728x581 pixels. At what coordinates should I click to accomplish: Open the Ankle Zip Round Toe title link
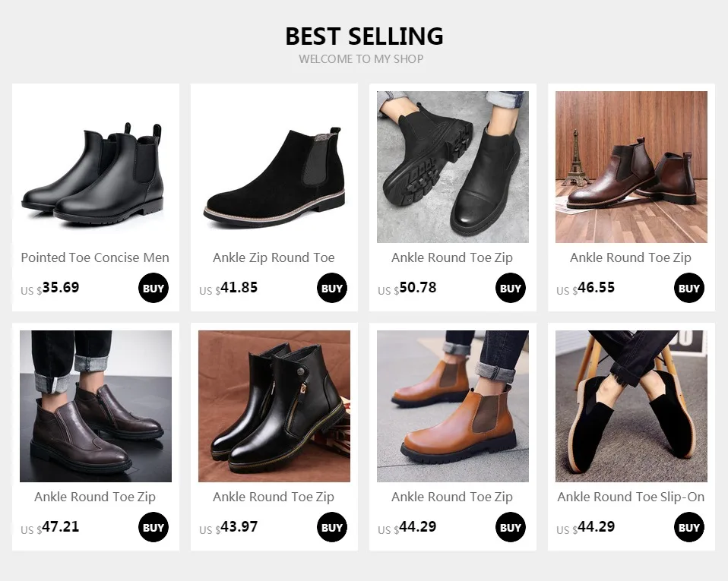pyautogui.click(x=274, y=257)
